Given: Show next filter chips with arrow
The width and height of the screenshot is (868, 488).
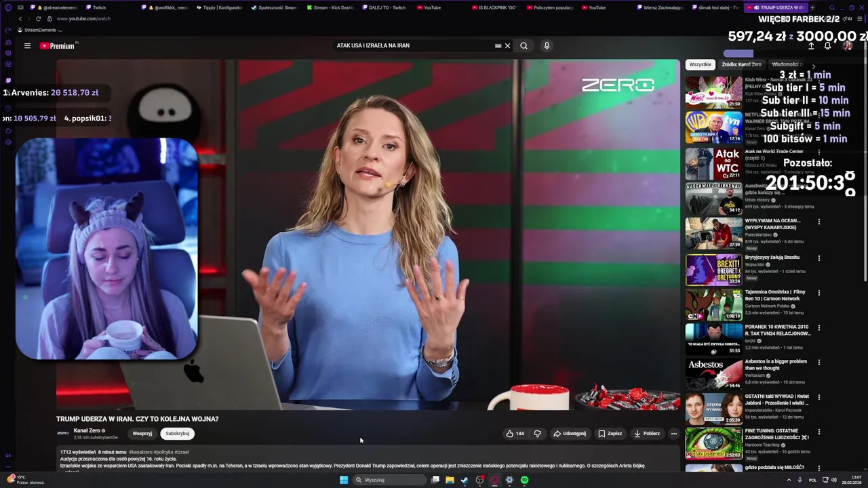Looking at the screenshot, I should click(814, 66).
